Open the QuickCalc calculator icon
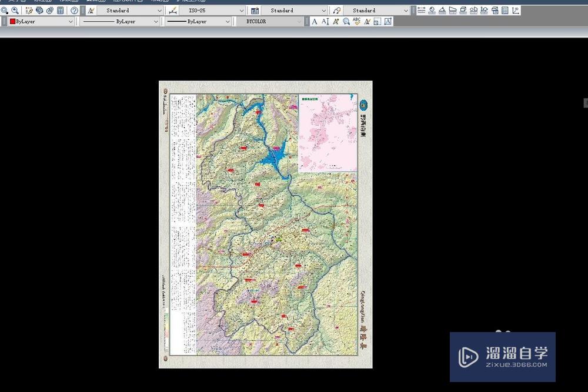Viewport: 588px width, 392px height. (x=61, y=11)
